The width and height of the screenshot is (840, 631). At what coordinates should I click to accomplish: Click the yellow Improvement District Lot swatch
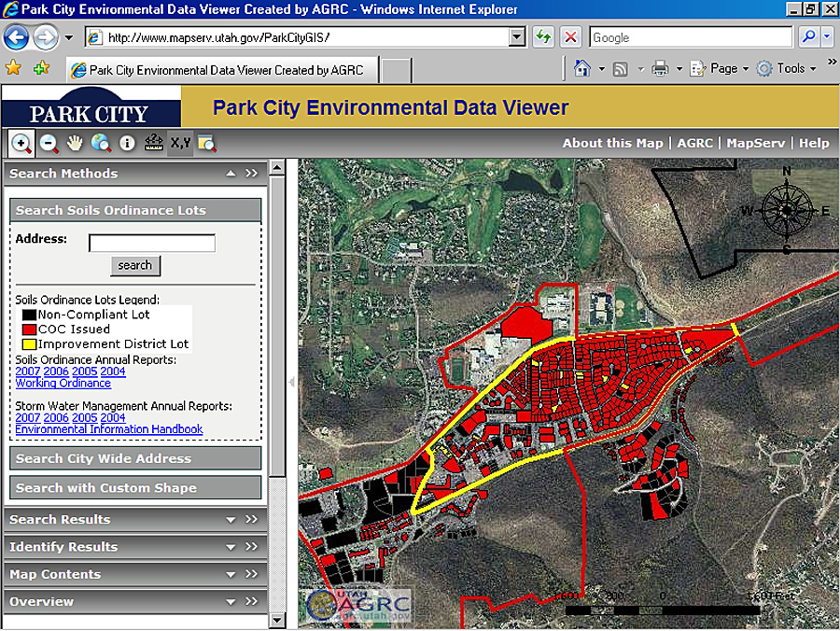(x=29, y=344)
